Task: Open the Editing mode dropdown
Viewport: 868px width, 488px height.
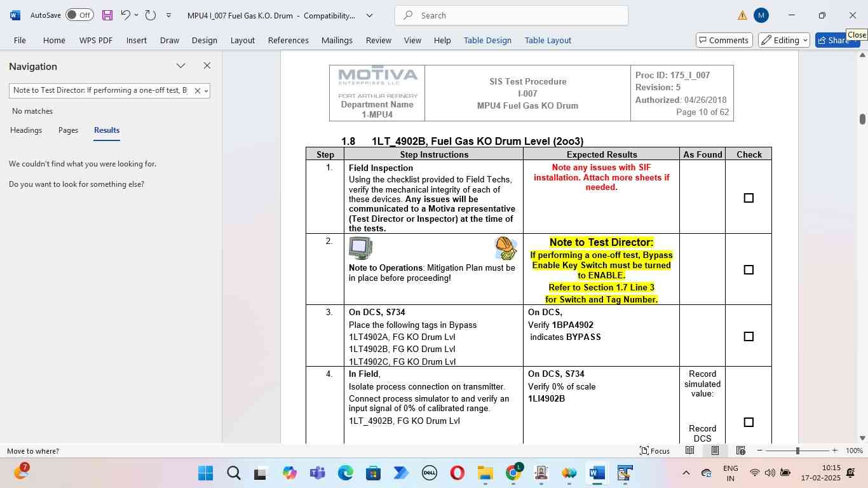Action: 785,40
